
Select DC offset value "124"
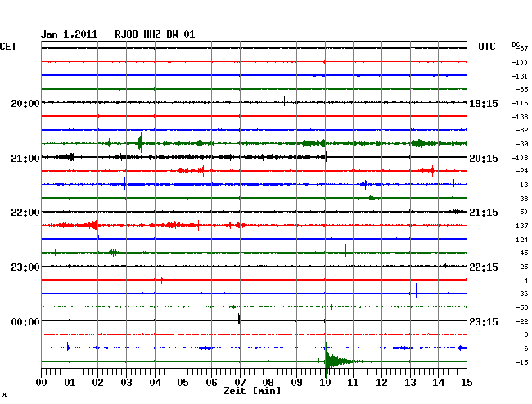(522, 240)
